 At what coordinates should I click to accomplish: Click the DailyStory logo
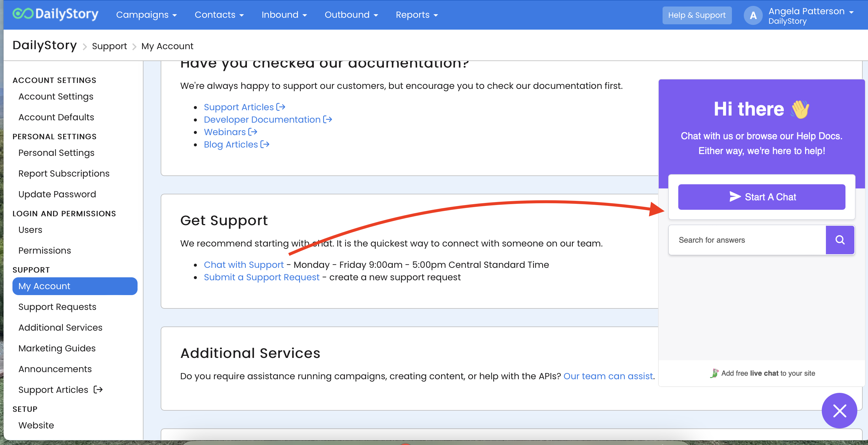coord(56,14)
